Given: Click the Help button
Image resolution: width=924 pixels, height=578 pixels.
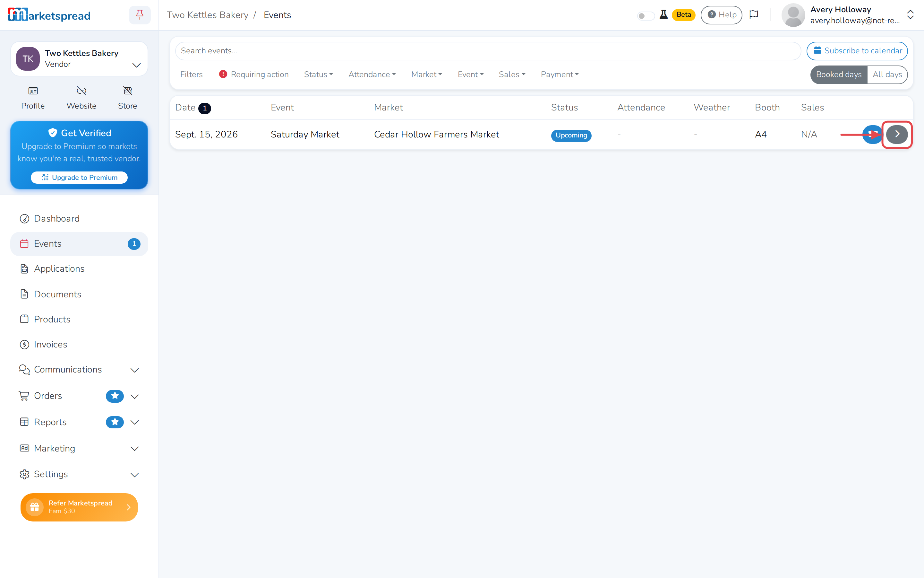Looking at the screenshot, I should coord(721,15).
